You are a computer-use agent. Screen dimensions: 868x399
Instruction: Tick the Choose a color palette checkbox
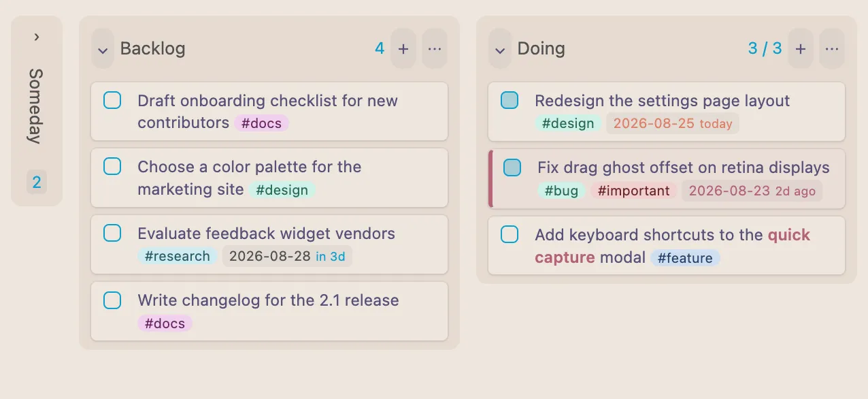pyautogui.click(x=112, y=167)
